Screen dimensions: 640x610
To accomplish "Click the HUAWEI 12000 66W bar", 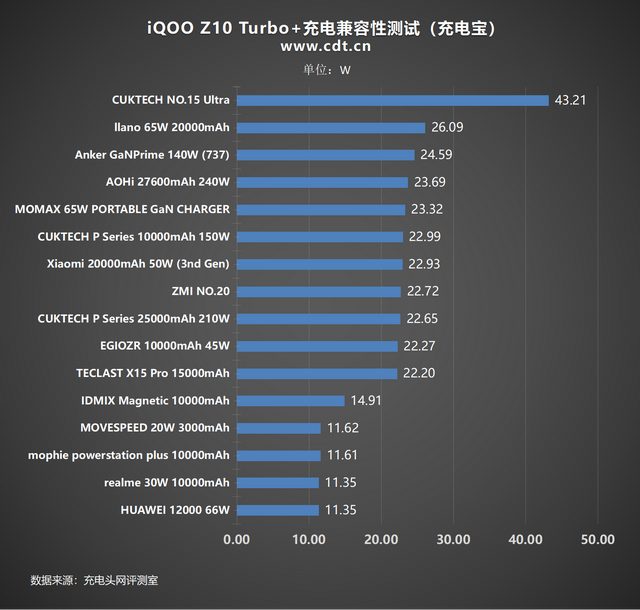I will click(x=278, y=511).
